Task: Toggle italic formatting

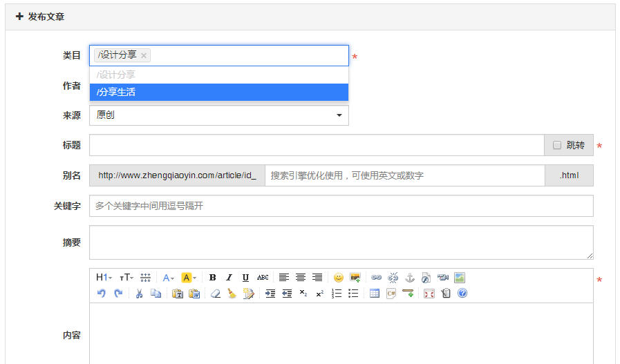Action: 229,278
